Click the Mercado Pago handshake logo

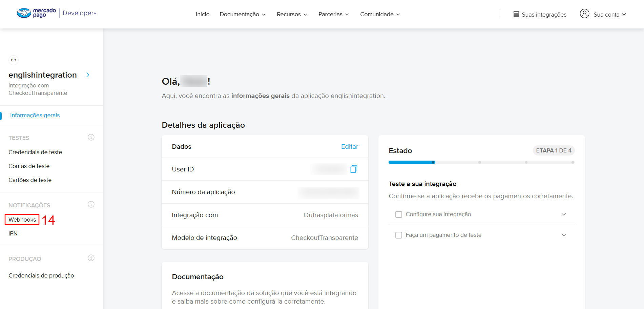click(x=24, y=13)
